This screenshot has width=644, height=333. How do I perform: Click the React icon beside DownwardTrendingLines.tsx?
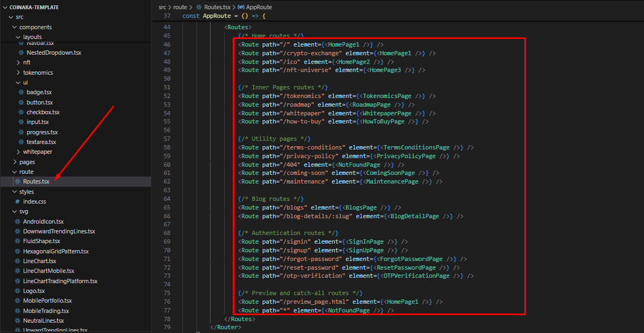17,231
